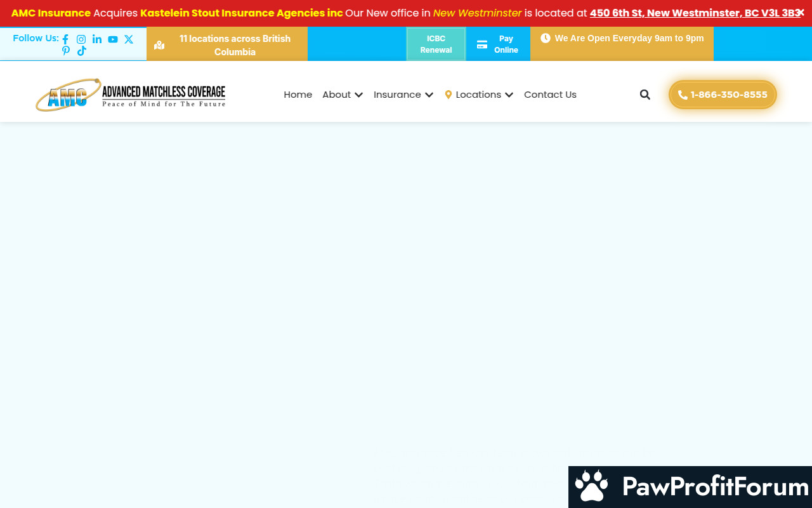Open the Facebook social icon

[65, 39]
